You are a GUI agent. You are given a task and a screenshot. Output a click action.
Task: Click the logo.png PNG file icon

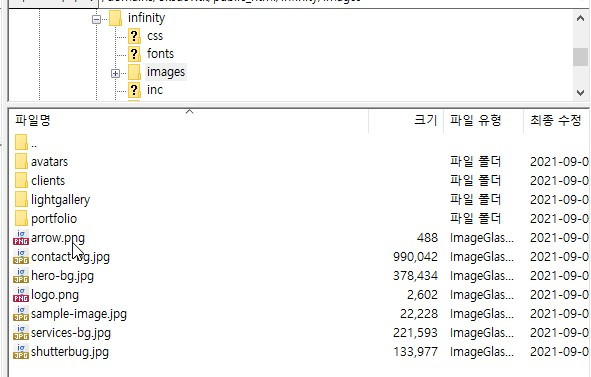click(21, 294)
